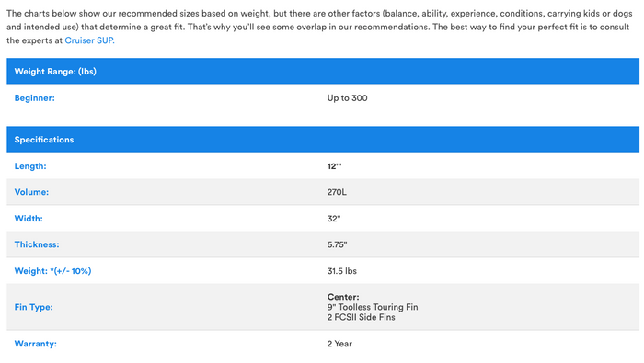Image resolution: width=644 pixels, height=363 pixels.
Task: Select the Weight *(+/- 10%) label
Action: pos(53,271)
